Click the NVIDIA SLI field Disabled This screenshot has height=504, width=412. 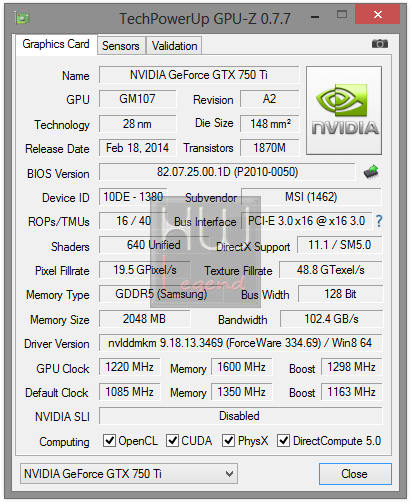click(x=240, y=416)
